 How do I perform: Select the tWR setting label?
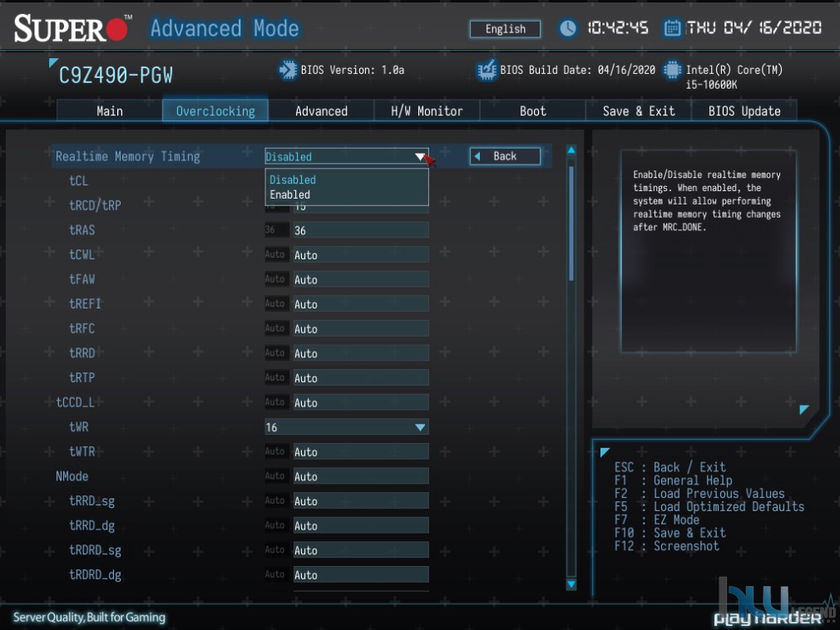click(x=78, y=427)
